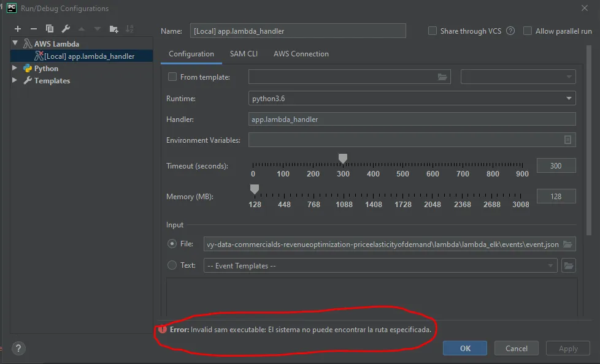
Task: Collapse the AWS Lambda tree node
Action: click(15, 44)
